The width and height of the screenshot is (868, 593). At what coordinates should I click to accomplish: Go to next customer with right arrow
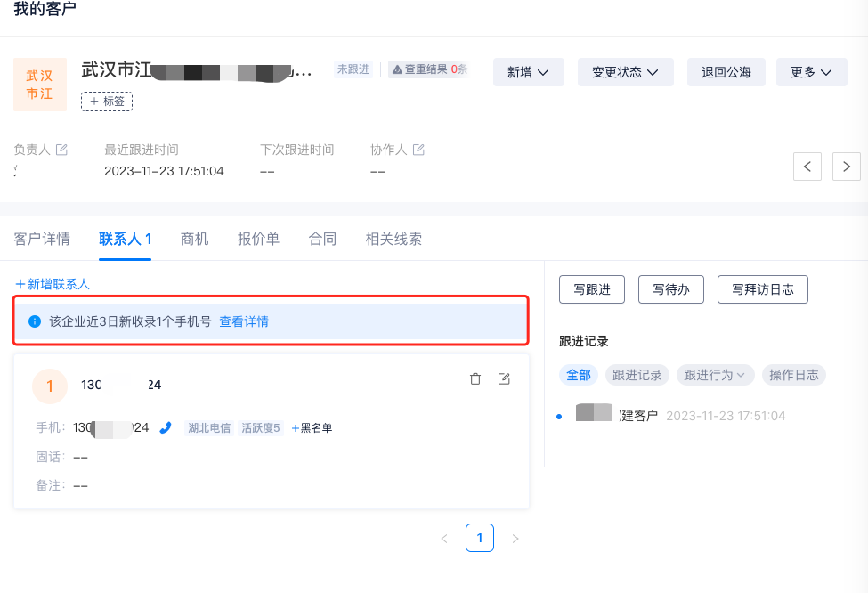pos(846,167)
